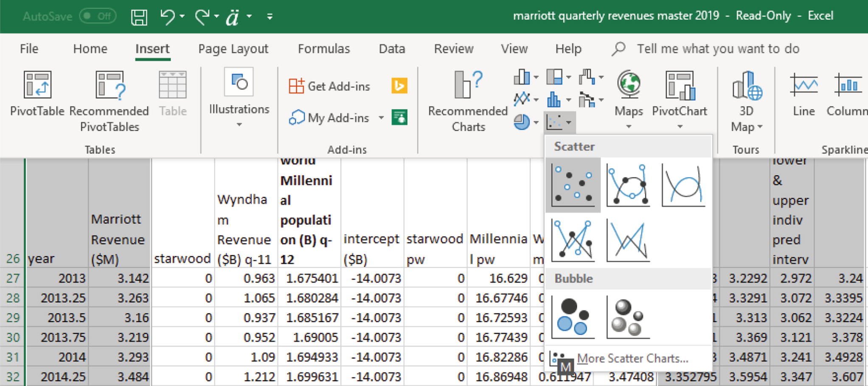Click the cell with value 1.675401

pyautogui.click(x=309, y=278)
